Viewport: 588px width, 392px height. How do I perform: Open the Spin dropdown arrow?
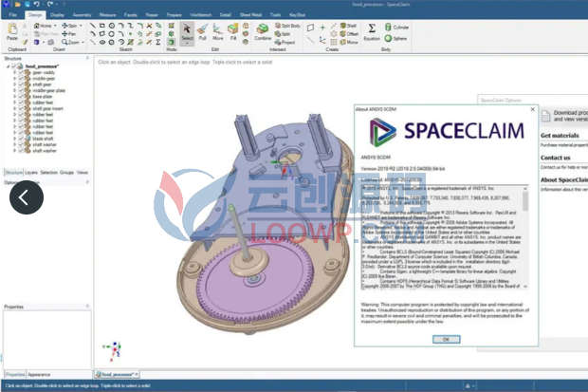click(x=81, y=26)
